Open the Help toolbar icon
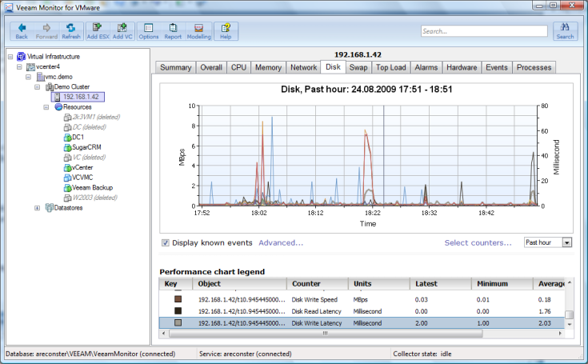Screen dimensions: 588x364 [x=226, y=30]
